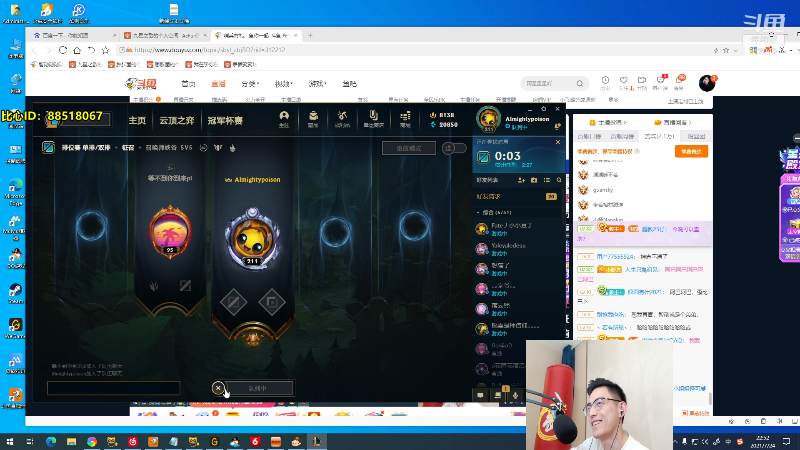Go to the 主页 tab in League client

tap(137, 120)
